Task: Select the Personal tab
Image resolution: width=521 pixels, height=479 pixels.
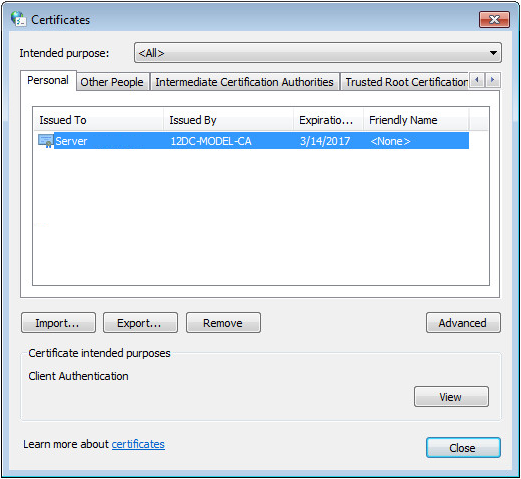Action: [48, 80]
